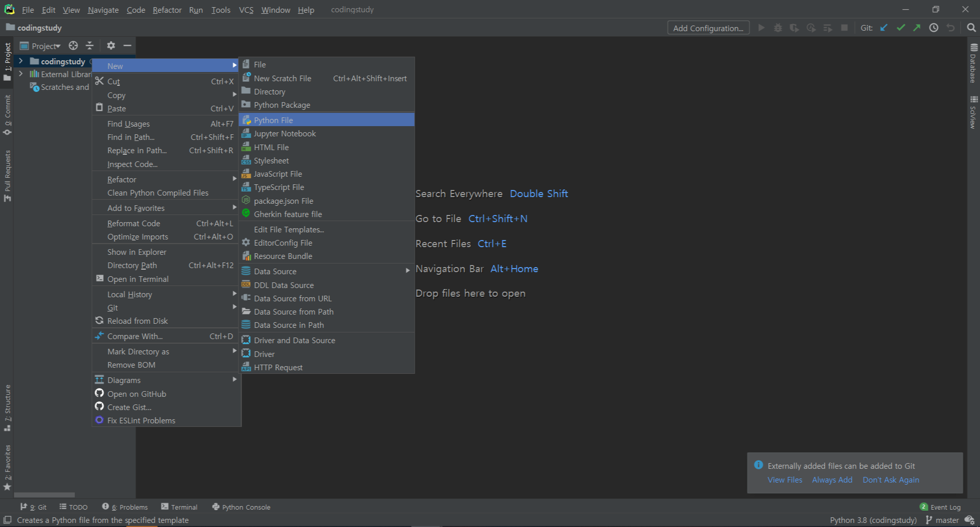Click the Git push arrow icon
980x527 pixels.
pos(917,28)
